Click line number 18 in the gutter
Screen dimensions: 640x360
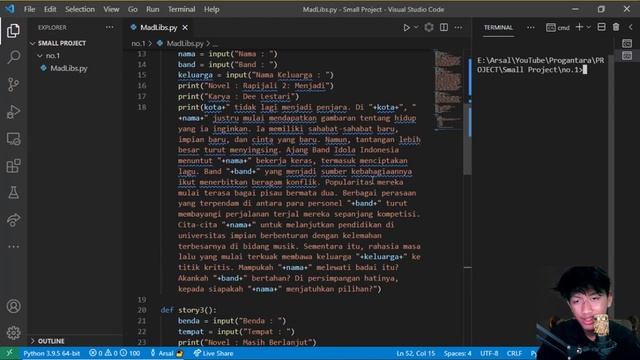(142, 107)
